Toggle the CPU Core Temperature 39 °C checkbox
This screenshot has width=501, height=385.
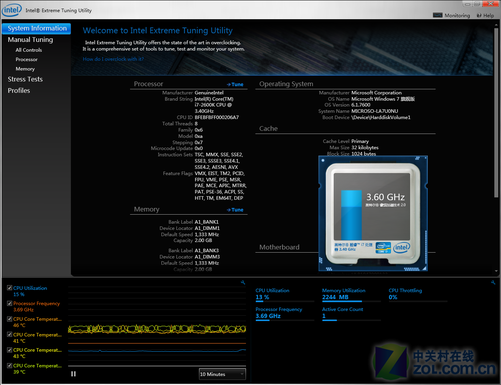pyautogui.click(x=10, y=366)
